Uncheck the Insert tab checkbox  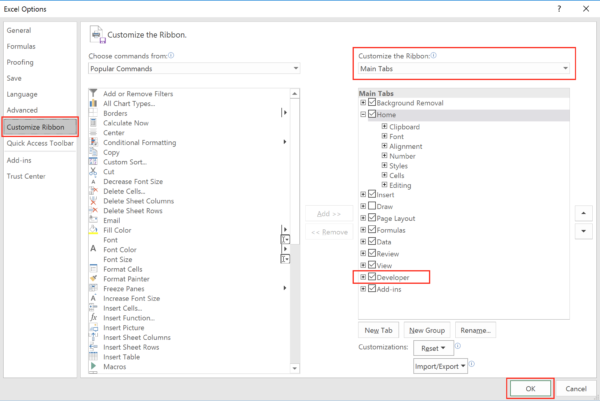pos(372,194)
